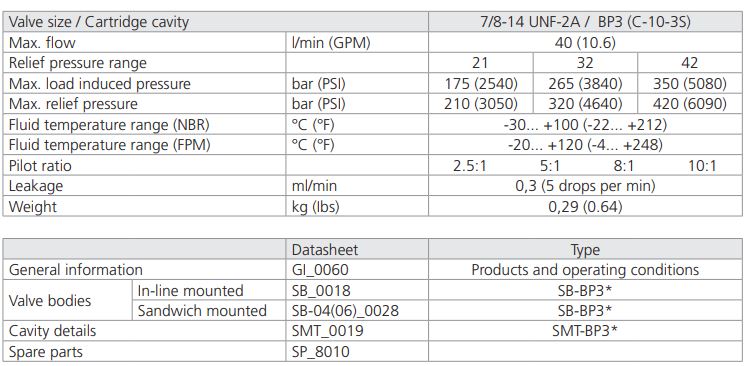Select the 2.5:1 pilot ratio value
The width and height of the screenshot is (751, 366).
point(469,166)
